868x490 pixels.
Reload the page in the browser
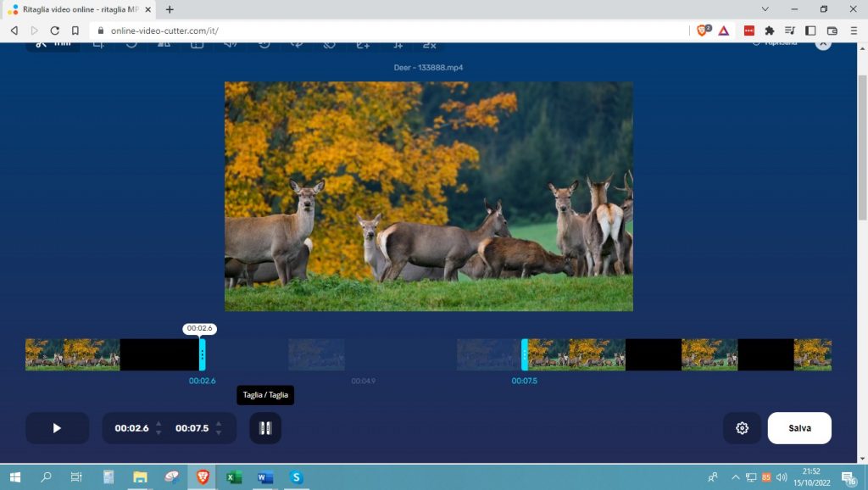pyautogui.click(x=55, y=31)
